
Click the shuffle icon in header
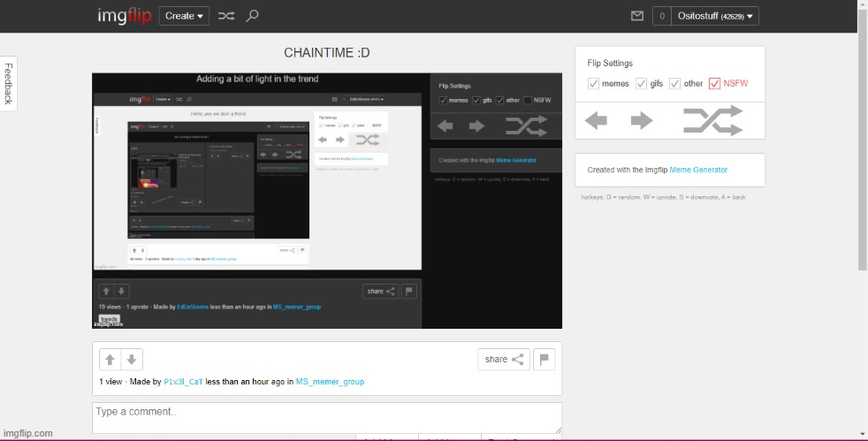tap(226, 16)
